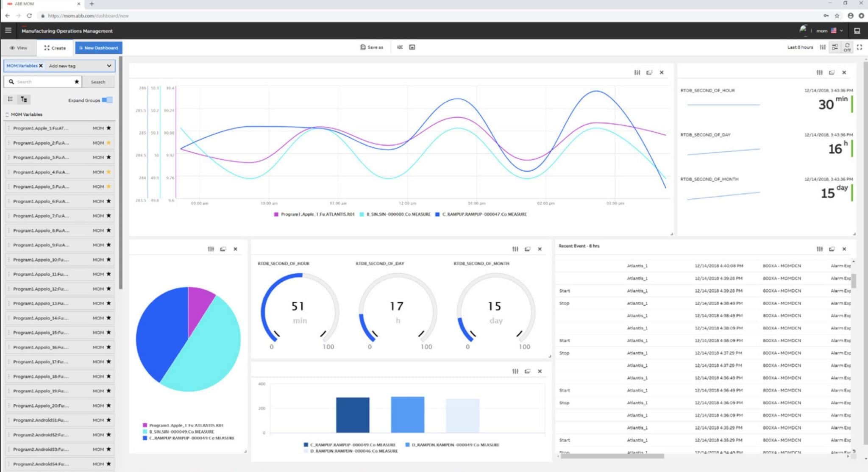Click the fullscreen dashboard icon

(x=859, y=47)
